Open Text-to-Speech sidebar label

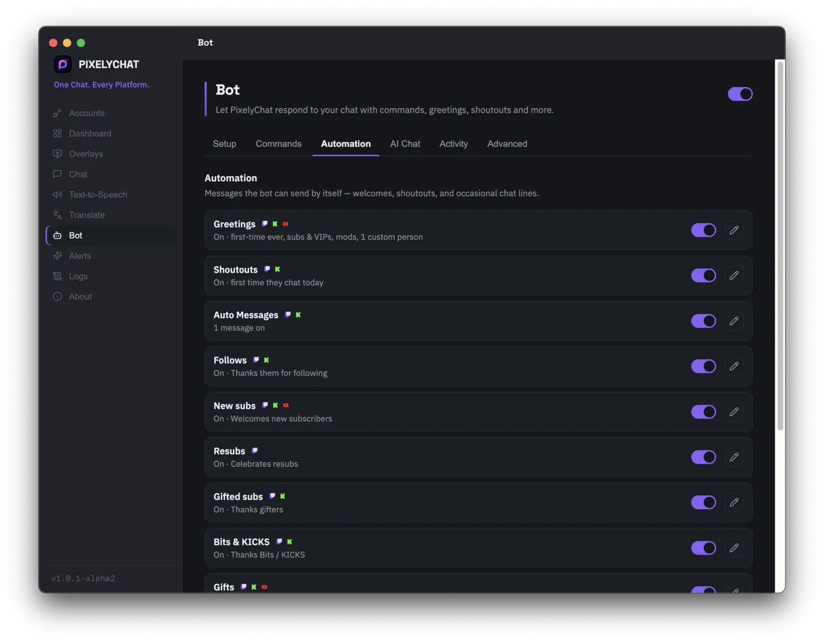[x=98, y=195]
